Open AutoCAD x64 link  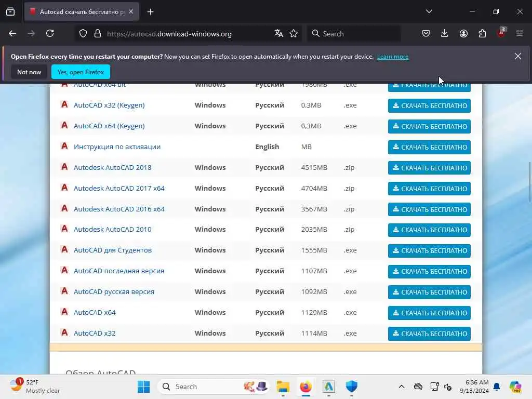[95, 312]
